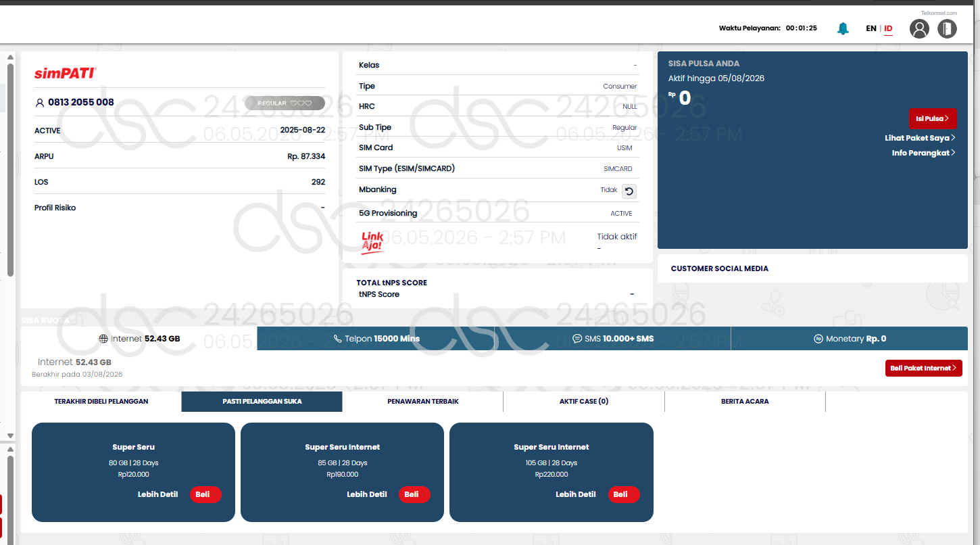
Task: Click HRC value NULL
Action: click(x=630, y=107)
